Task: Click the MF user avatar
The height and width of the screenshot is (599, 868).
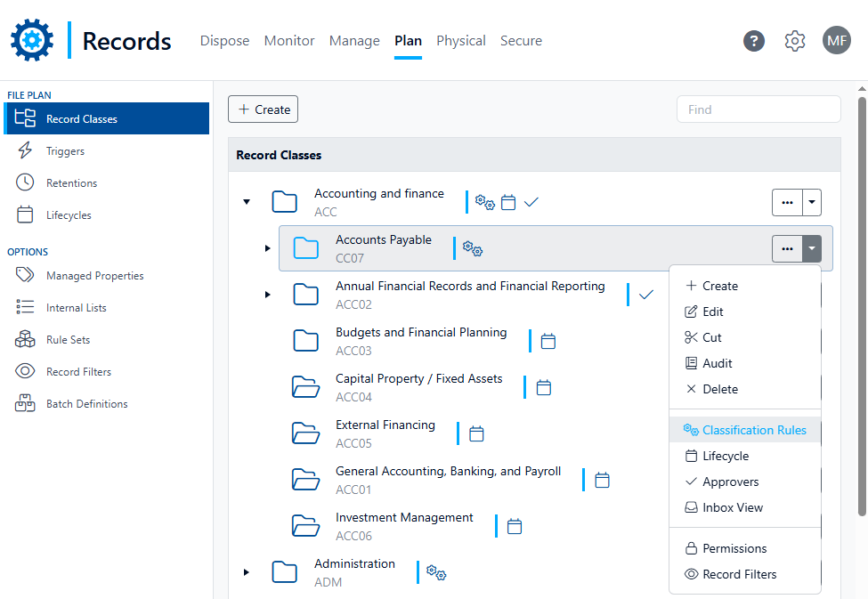Action: pyautogui.click(x=836, y=41)
